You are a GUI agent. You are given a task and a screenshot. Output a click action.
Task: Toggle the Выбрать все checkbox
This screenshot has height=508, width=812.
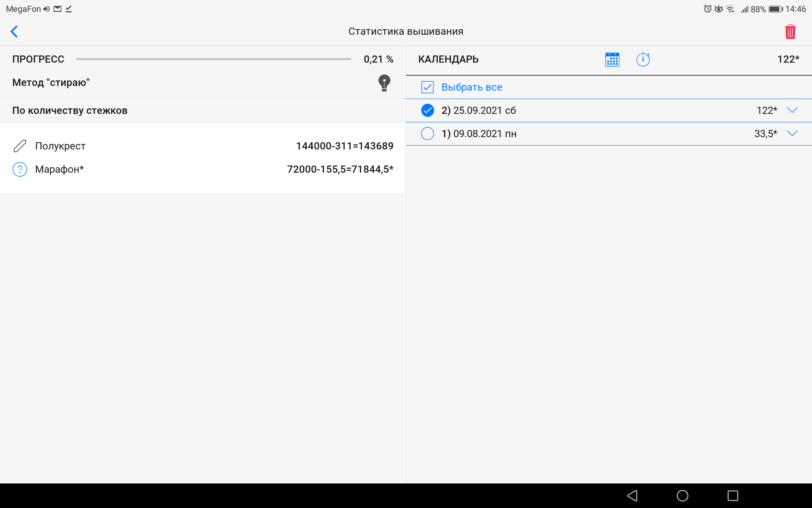coord(428,87)
